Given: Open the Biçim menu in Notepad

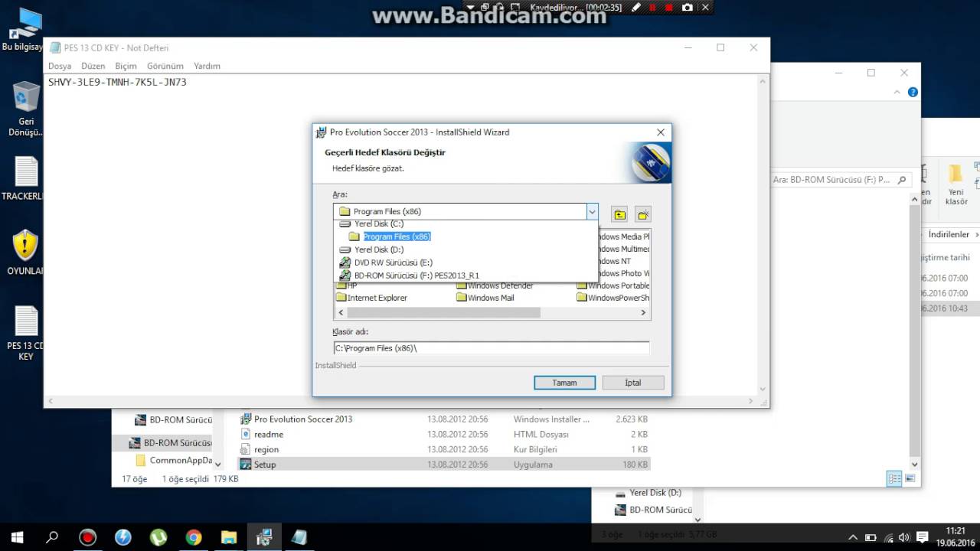Looking at the screenshot, I should pos(126,66).
